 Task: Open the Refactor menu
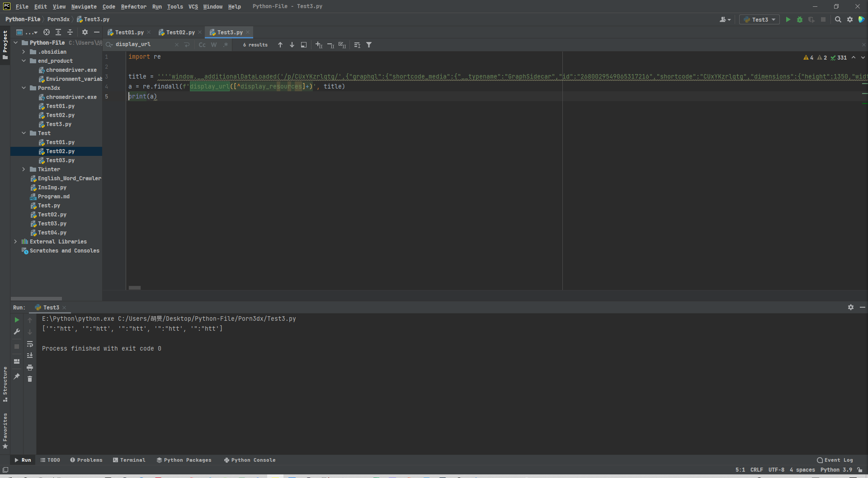coord(133,6)
